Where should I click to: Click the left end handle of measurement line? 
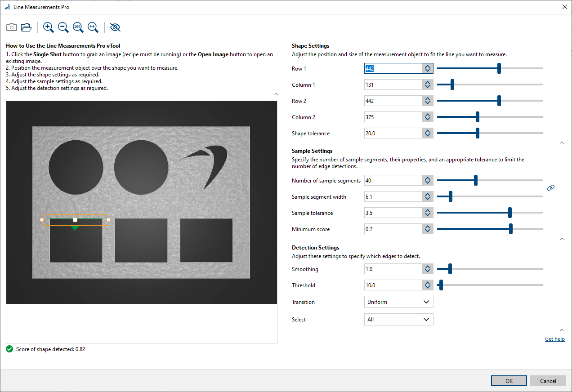(42, 220)
